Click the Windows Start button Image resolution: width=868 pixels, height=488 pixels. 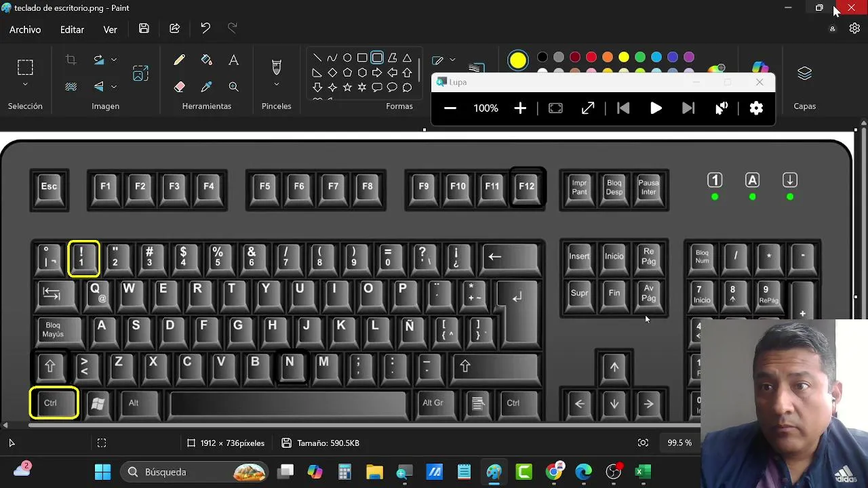click(x=103, y=472)
